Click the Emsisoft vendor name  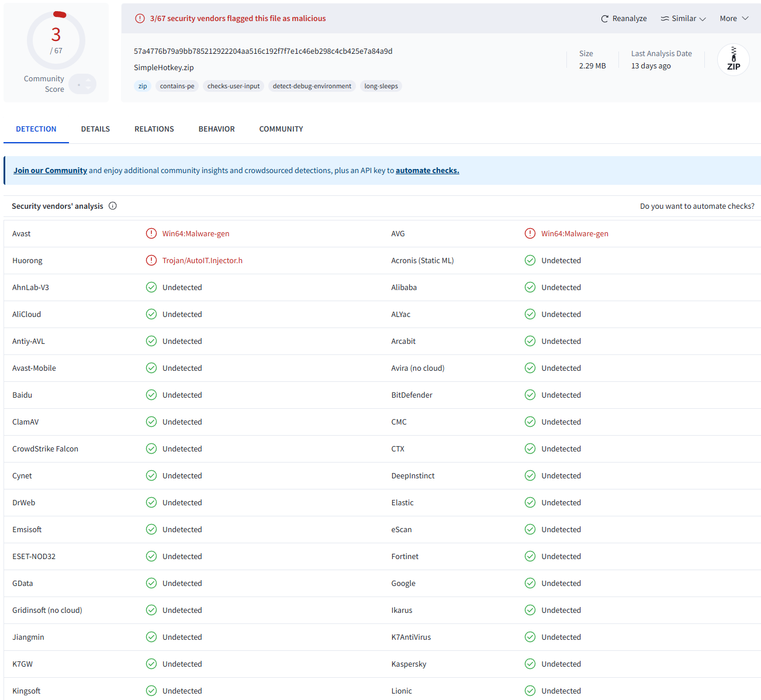tap(27, 529)
